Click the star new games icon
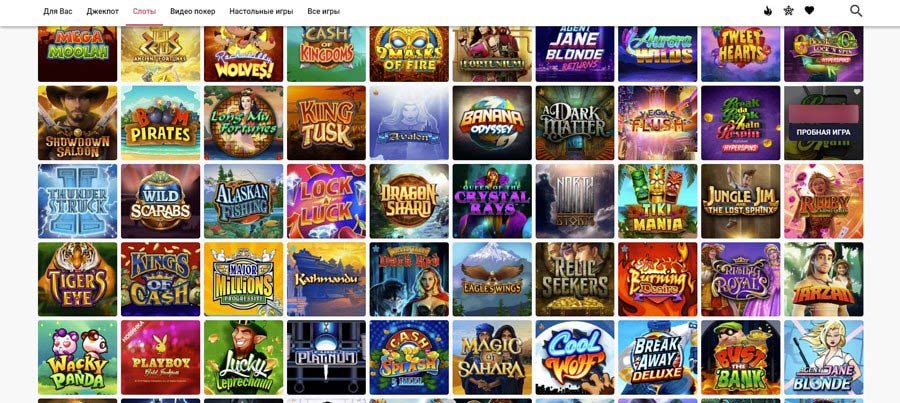 pyautogui.click(x=789, y=11)
